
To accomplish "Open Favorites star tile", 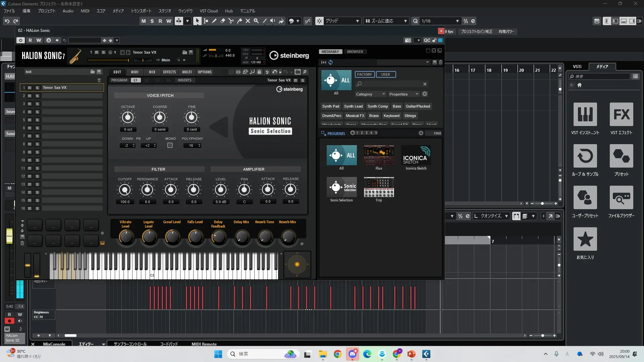I will 585,239.
